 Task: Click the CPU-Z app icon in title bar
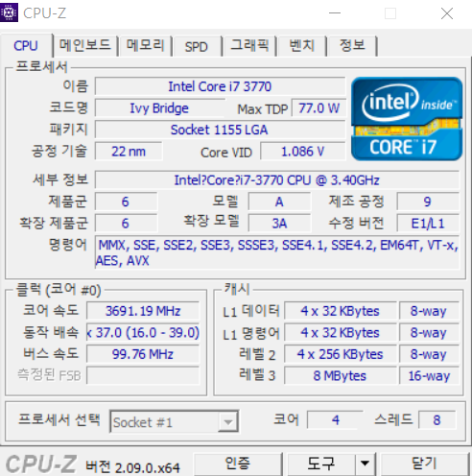pyautogui.click(x=9, y=12)
